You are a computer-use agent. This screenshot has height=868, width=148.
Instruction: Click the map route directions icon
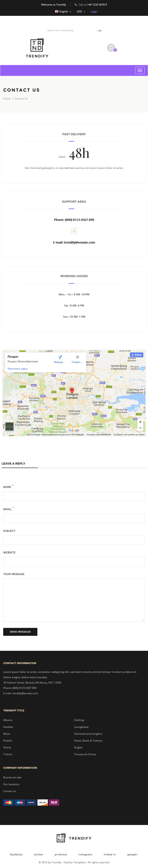(60, 357)
